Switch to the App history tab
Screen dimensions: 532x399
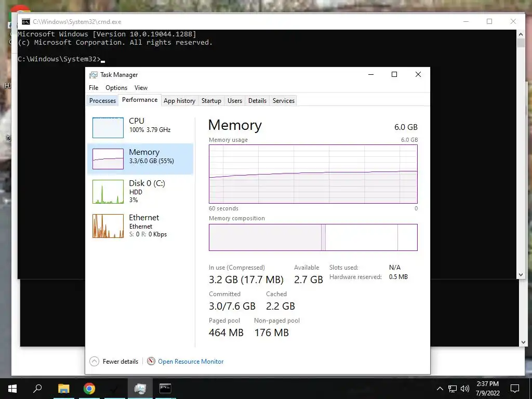(179, 101)
